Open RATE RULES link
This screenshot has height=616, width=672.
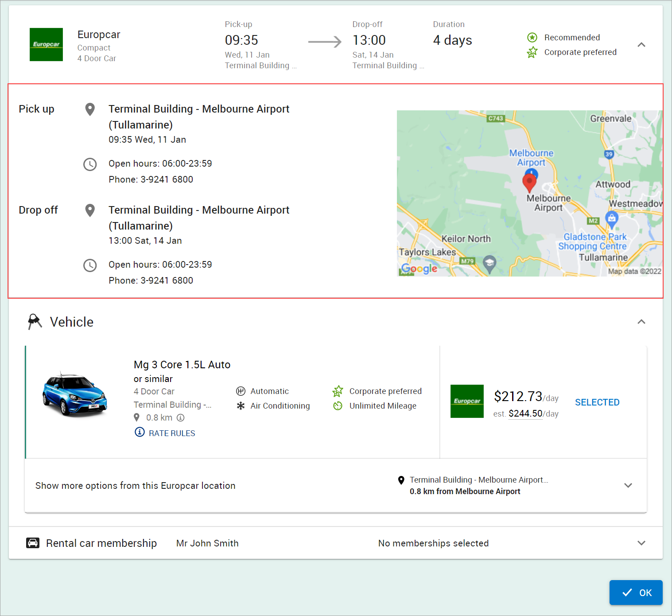pos(165,433)
